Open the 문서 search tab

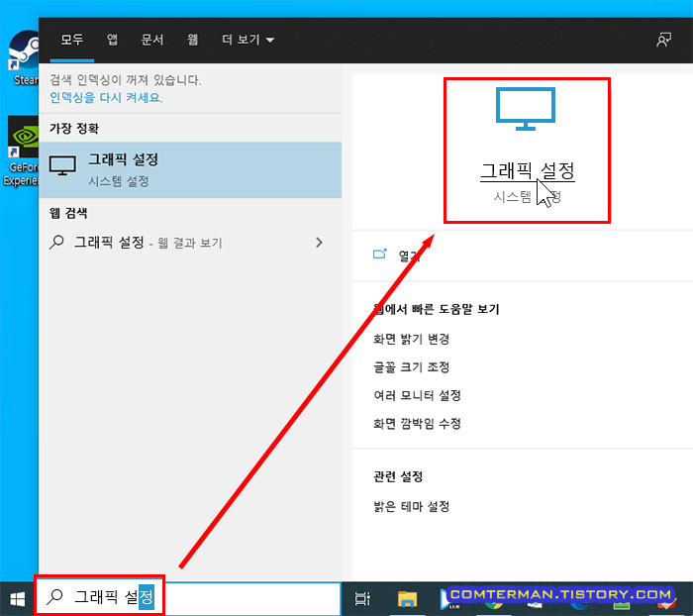tap(152, 40)
